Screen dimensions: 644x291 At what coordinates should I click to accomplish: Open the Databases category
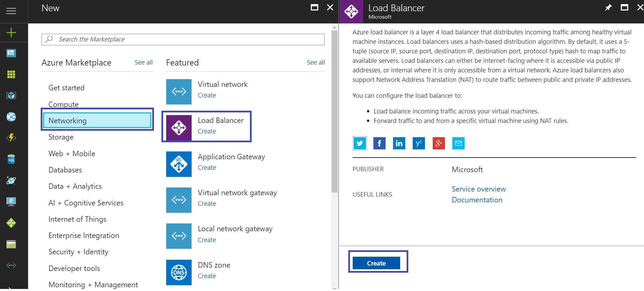click(x=65, y=170)
